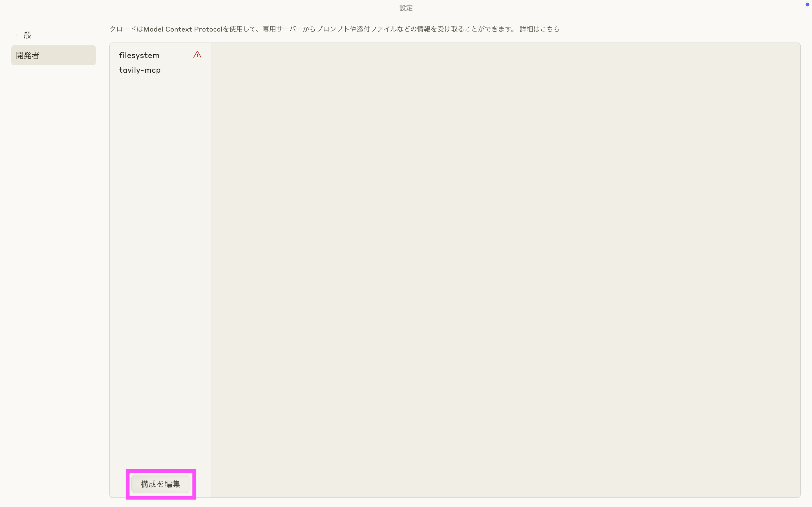Click the empty server details pane
The width and height of the screenshot is (812, 507).
tap(505, 270)
